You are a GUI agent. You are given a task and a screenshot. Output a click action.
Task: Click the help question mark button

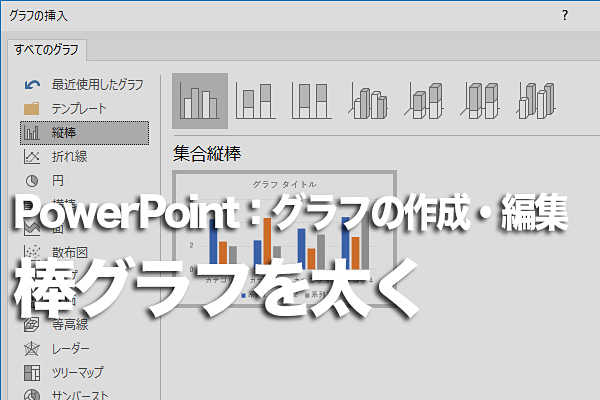pyautogui.click(x=565, y=16)
